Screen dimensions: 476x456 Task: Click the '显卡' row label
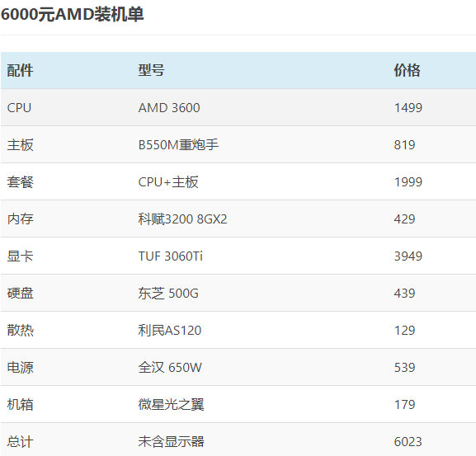pyautogui.click(x=20, y=256)
